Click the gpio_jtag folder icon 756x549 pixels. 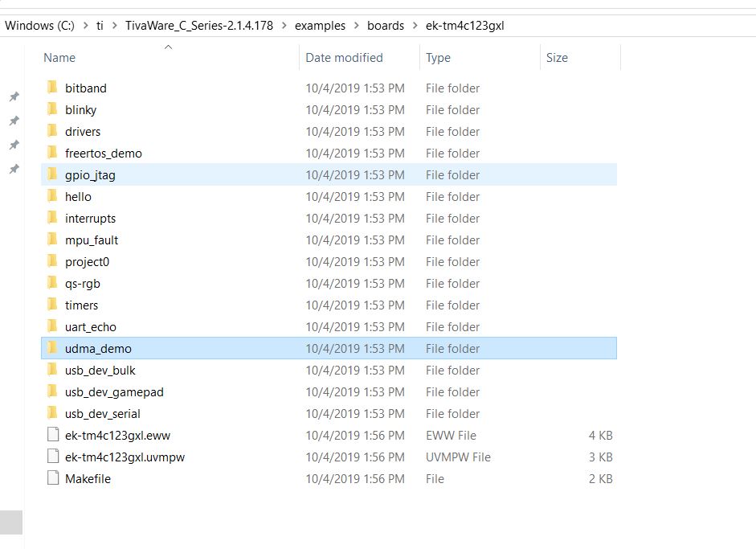[52, 174]
